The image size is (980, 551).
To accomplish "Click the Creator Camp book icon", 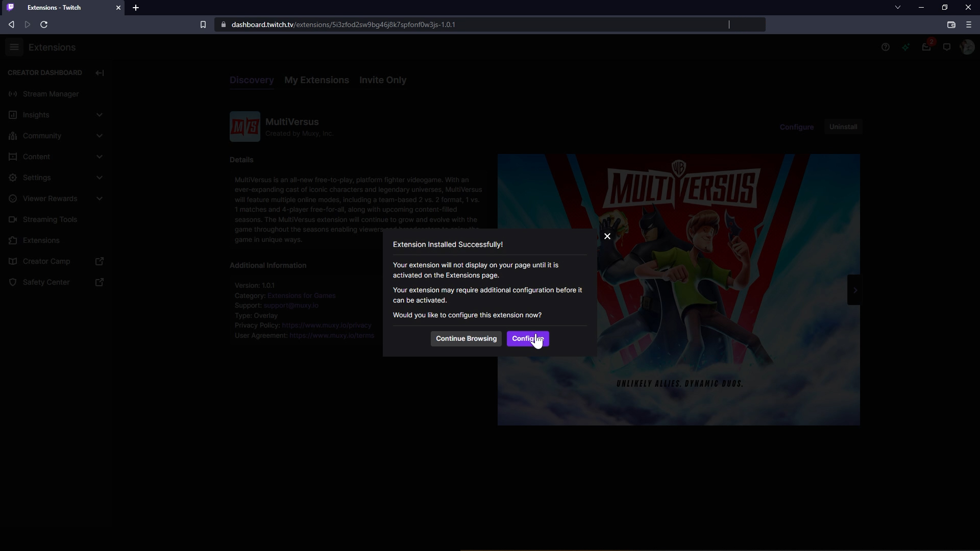I will pyautogui.click(x=13, y=261).
